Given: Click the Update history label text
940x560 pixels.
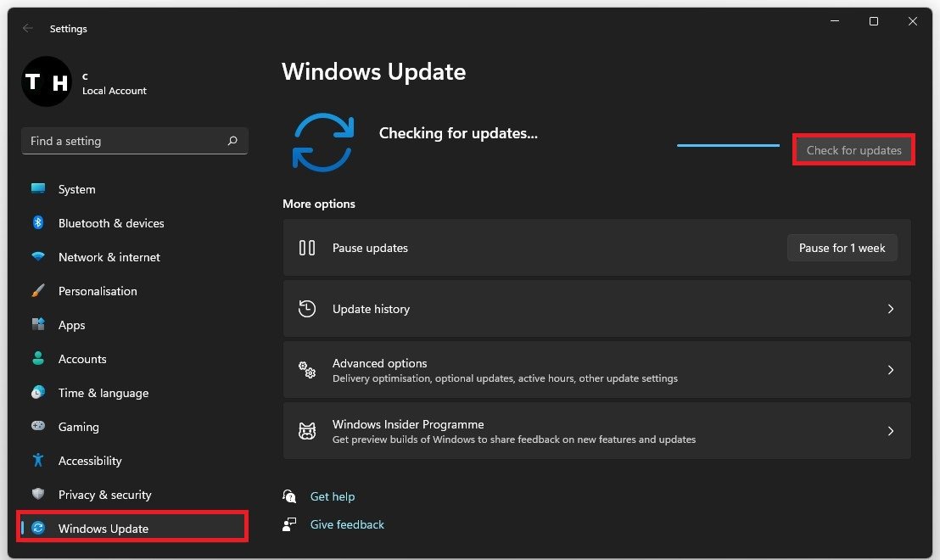Looking at the screenshot, I should (x=371, y=309).
